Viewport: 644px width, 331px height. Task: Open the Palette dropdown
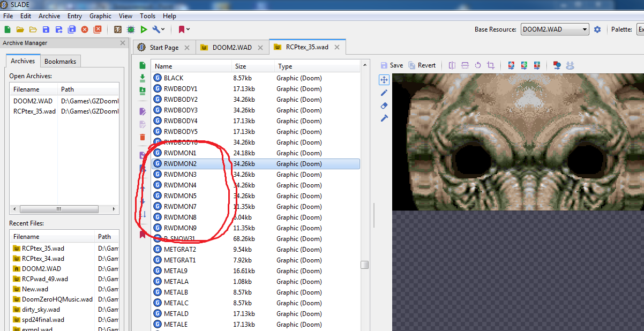[x=640, y=29]
